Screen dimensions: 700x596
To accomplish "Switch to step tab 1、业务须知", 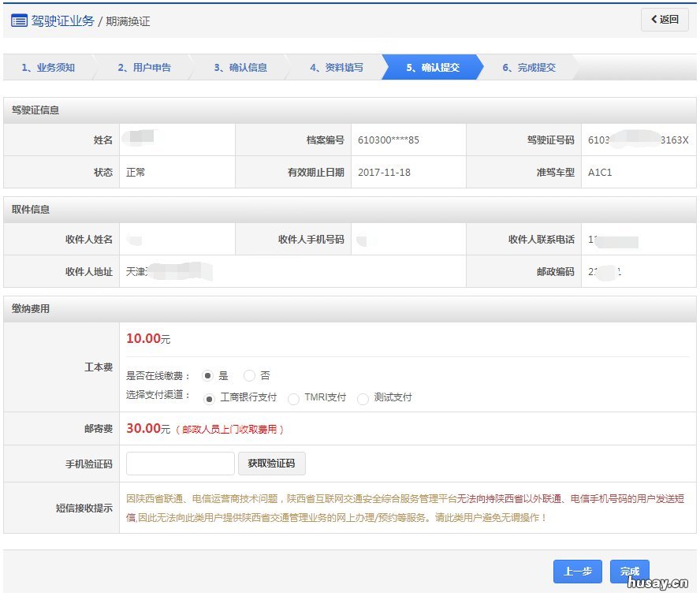I will [47, 68].
